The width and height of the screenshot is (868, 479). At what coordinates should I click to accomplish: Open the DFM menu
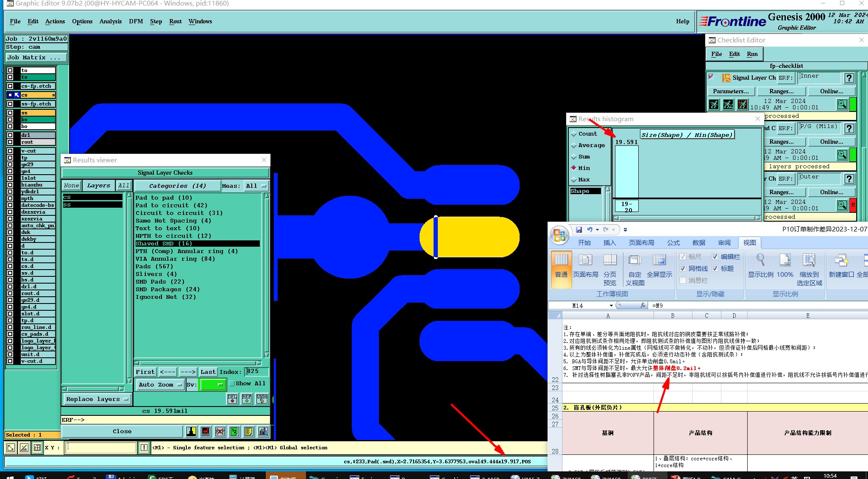(136, 21)
